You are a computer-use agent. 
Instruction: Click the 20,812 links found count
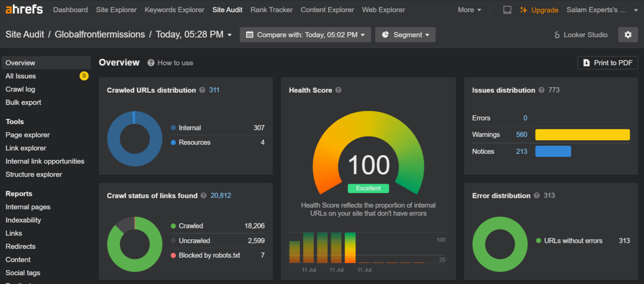[x=221, y=195]
